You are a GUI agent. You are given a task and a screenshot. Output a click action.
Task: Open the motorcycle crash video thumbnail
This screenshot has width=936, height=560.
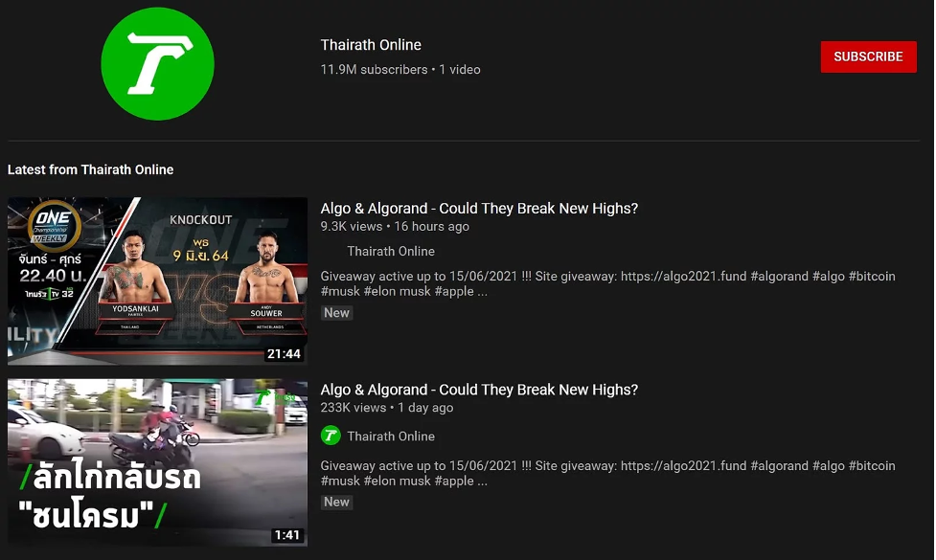click(x=157, y=462)
